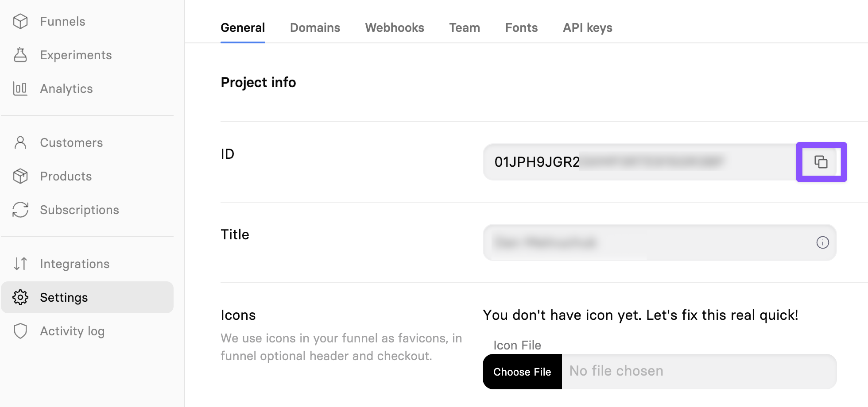The width and height of the screenshot is (868, 407).
Task: Select the Funnels icon in sidebar
Action: 20,21
